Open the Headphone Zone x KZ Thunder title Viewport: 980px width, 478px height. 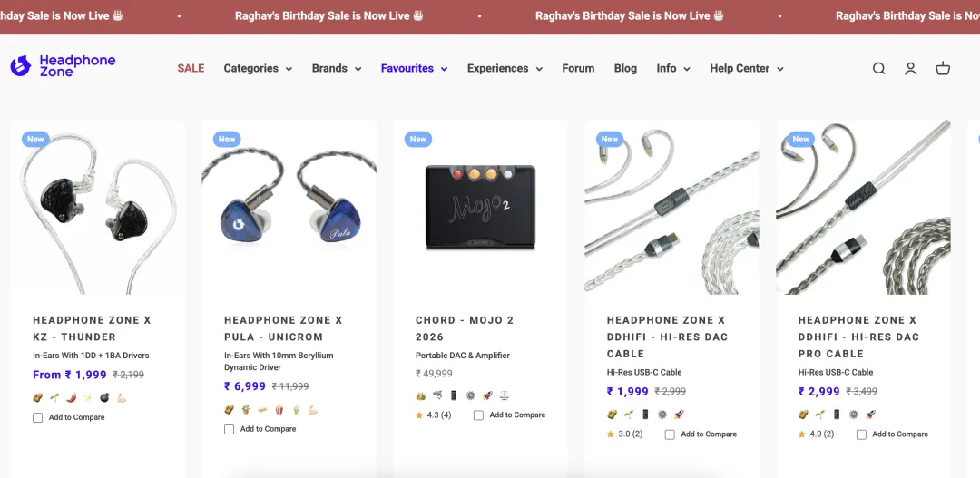pos(92,328)
